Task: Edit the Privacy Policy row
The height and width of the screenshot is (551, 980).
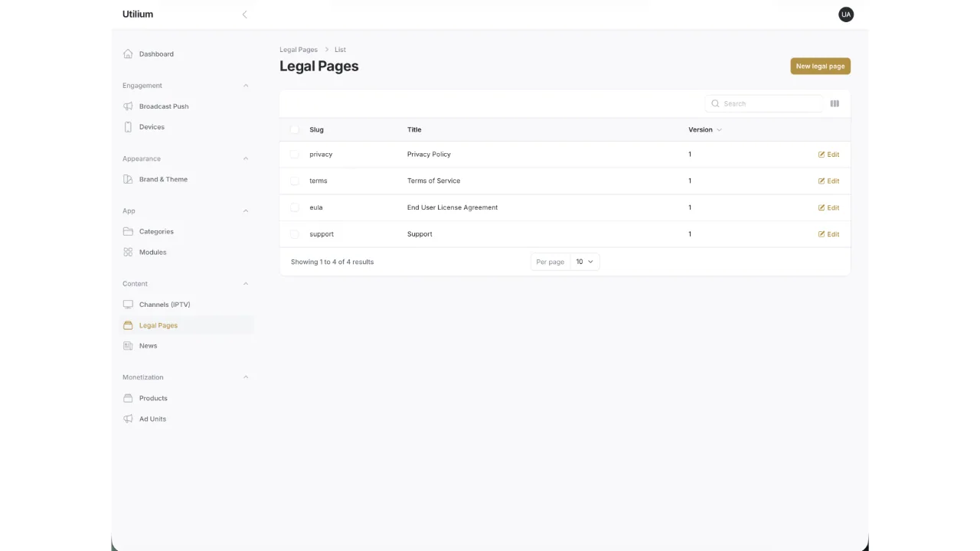Action: click(x=828, y=155)
